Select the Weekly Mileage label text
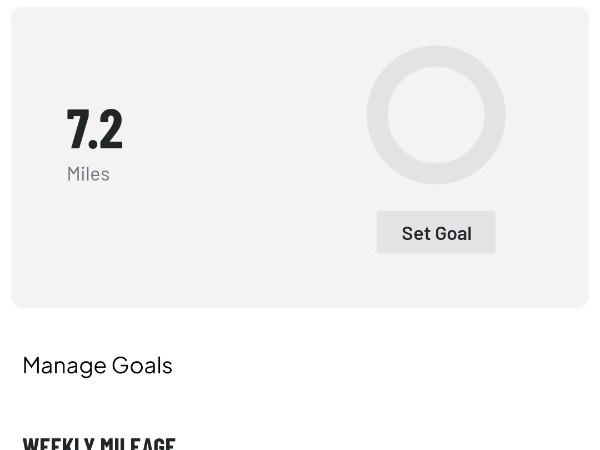This screenshot has height=450, width=600. coord(99,442)
